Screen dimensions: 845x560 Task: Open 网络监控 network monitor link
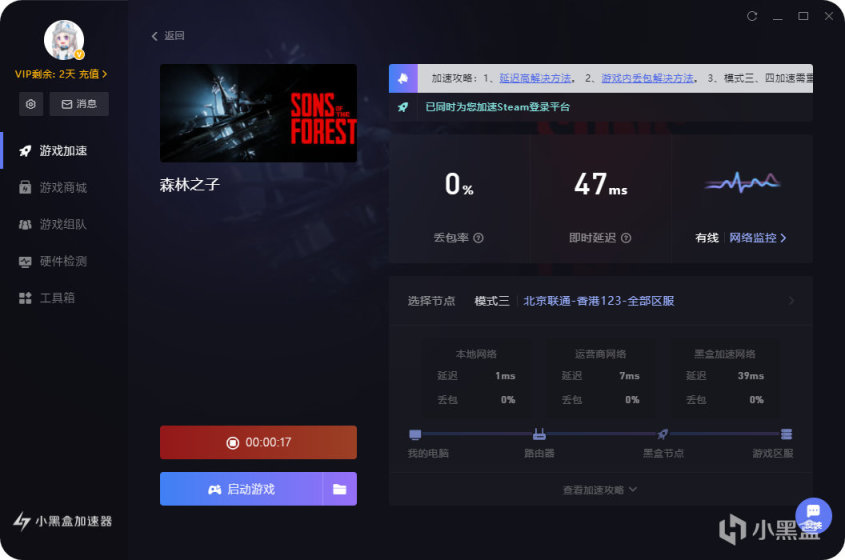point(757,238)
